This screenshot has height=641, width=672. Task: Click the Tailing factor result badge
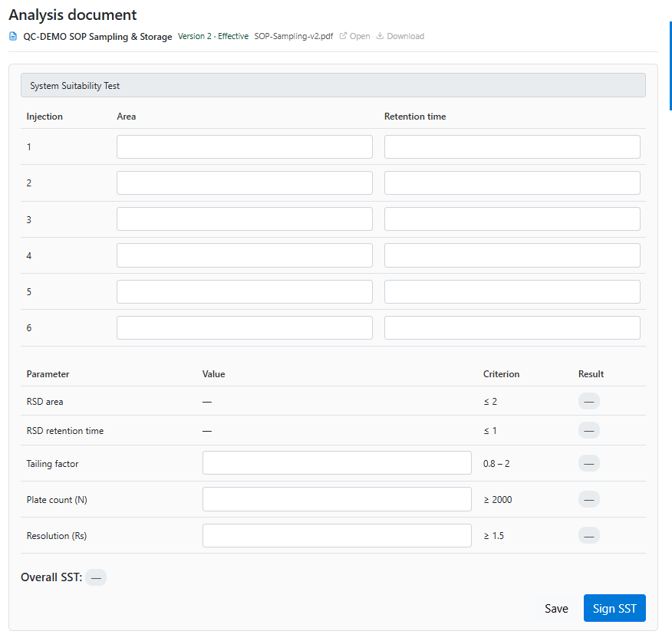(x=589, y=464)
